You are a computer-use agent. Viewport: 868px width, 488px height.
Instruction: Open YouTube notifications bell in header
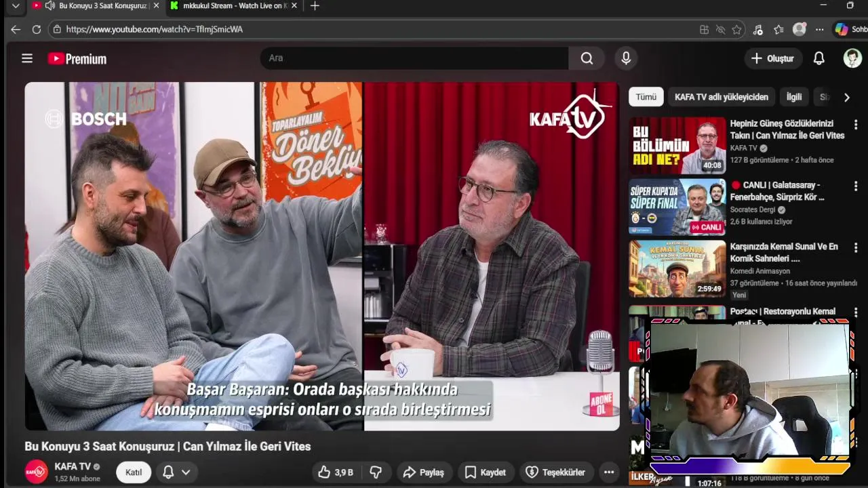pos(818,58)
